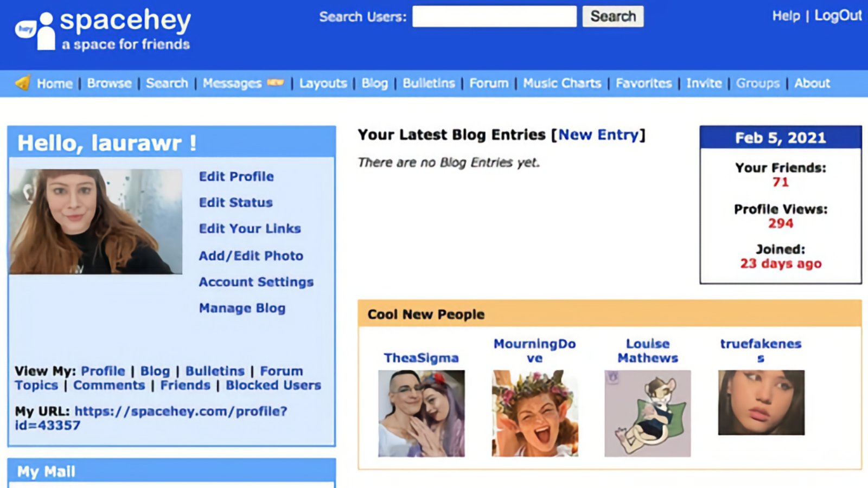Open the Forum from the navigation bar
Viewport: 868px width, 488px height.
488,83
